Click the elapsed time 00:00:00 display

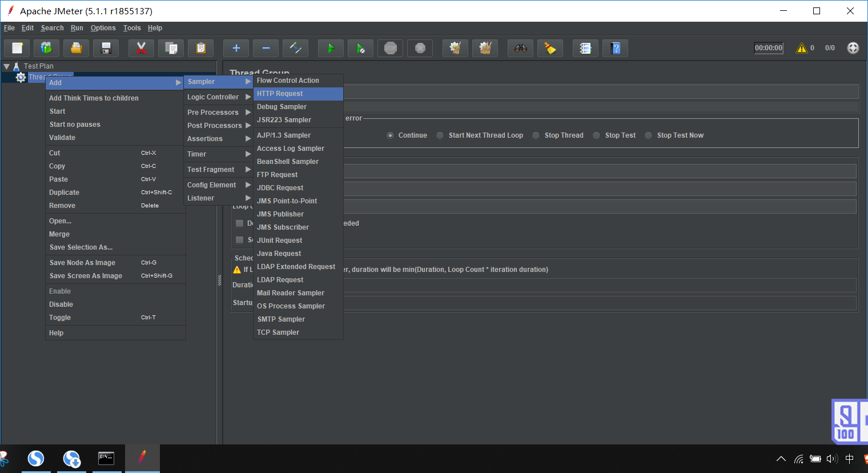[x=769, y=48]
